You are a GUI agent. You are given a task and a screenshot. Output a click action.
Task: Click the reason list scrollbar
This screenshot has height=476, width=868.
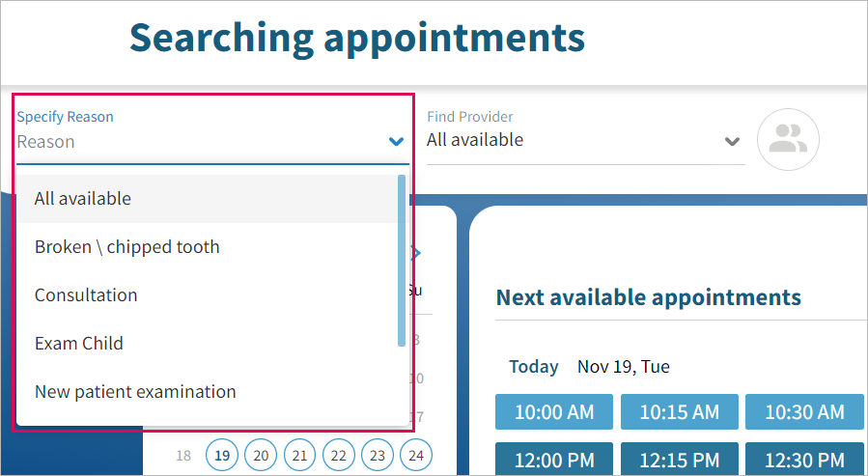click(x=402, y=261)
